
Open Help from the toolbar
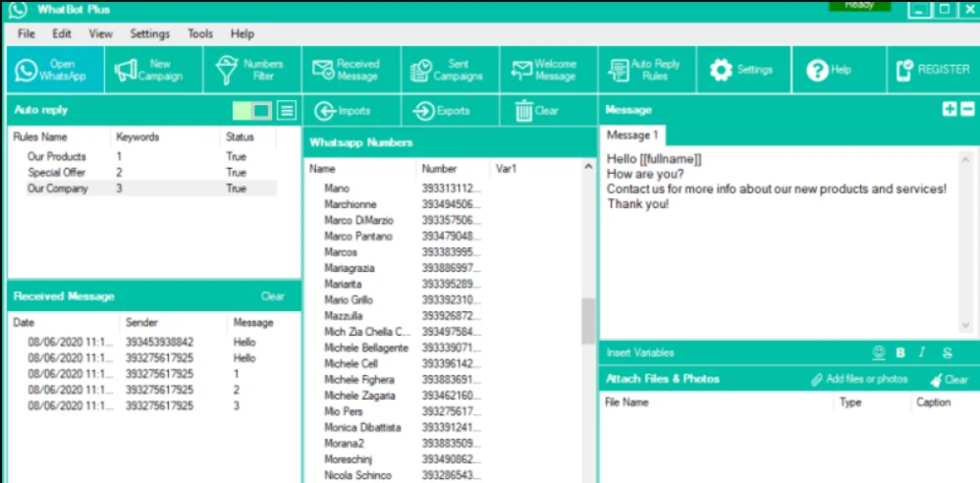tap(839, 70)
